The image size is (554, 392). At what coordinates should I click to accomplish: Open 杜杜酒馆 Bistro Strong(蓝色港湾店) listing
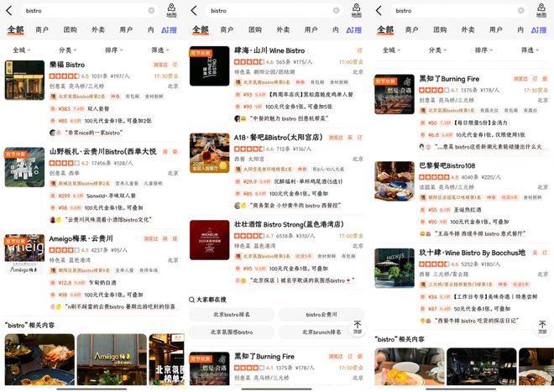[x=289, y=224]
